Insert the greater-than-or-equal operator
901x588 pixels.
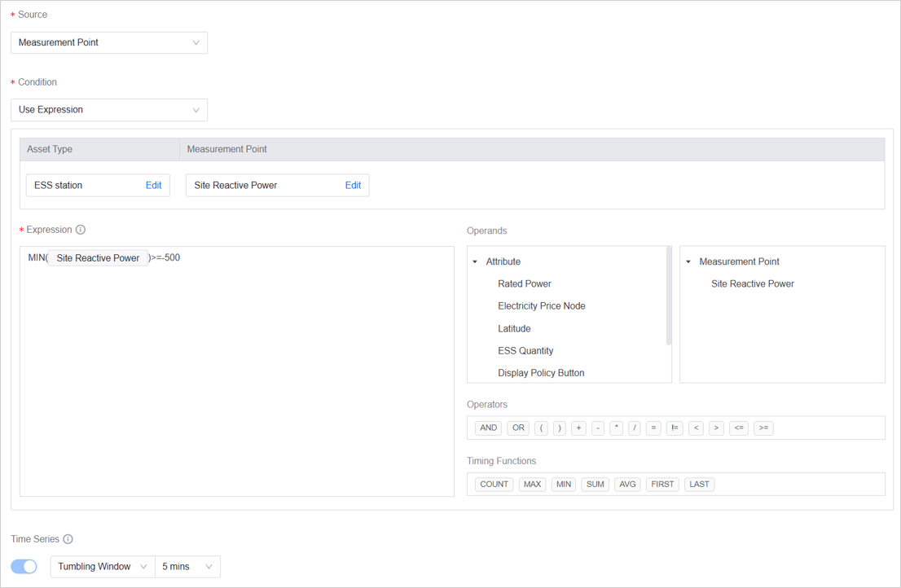763,428
